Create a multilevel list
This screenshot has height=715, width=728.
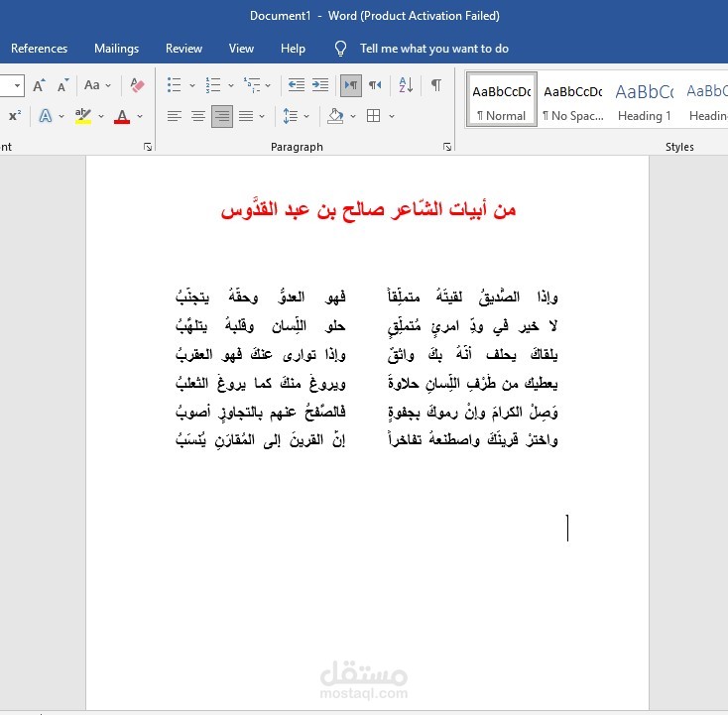click(252, 85)
